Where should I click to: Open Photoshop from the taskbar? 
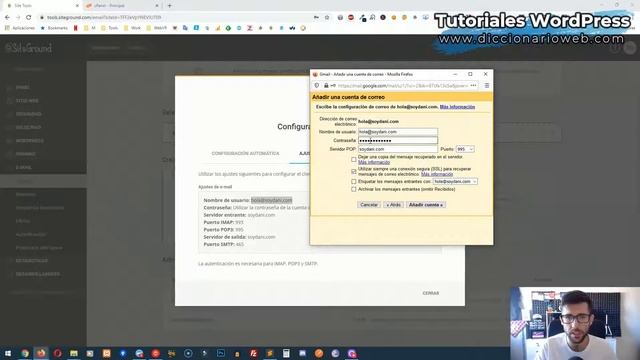pos(221,353)
